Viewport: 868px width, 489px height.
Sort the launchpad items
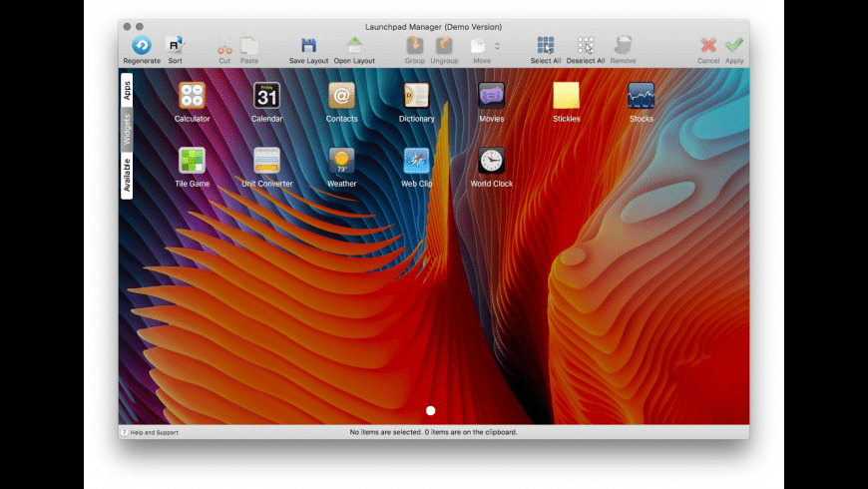pyautogui.click(x=176, y=46)
